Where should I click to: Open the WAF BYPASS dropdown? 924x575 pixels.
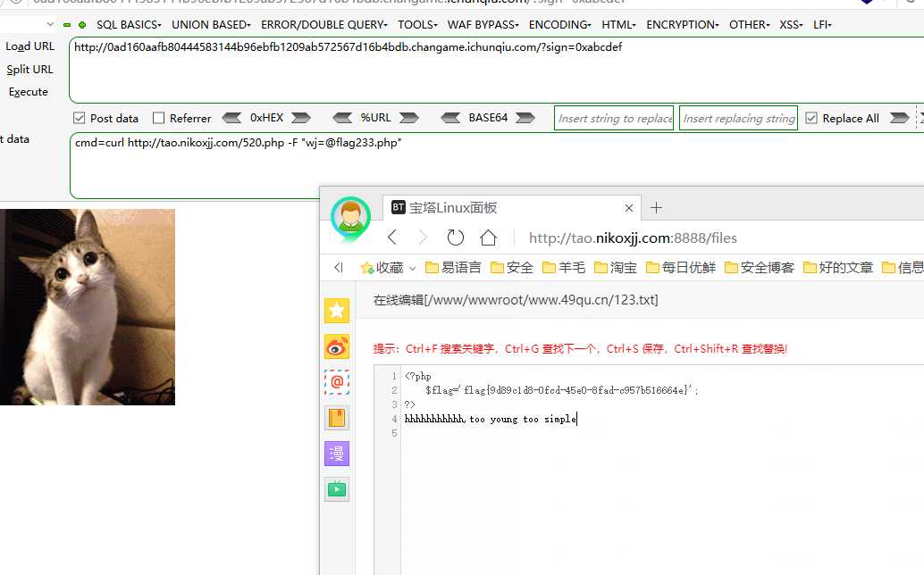pyautogui.click(x=483, y=25)
